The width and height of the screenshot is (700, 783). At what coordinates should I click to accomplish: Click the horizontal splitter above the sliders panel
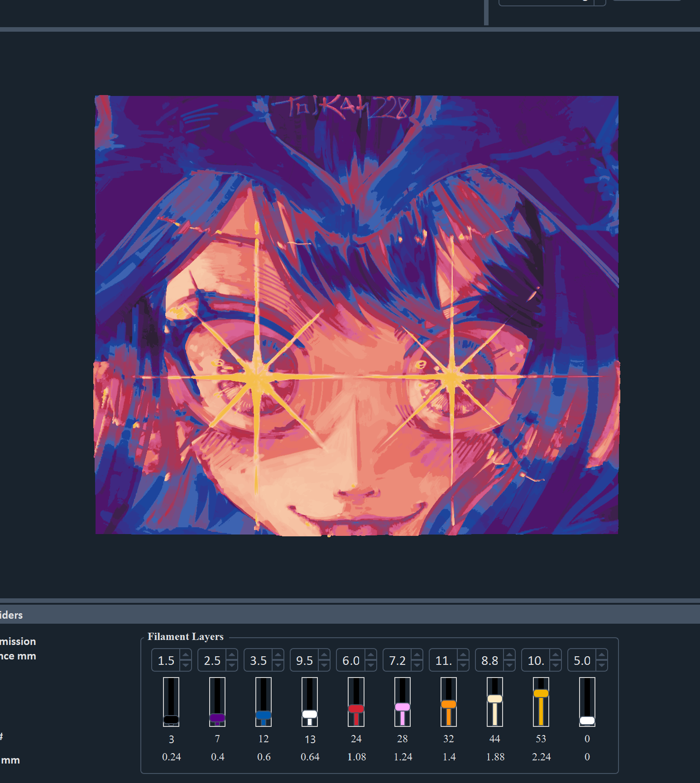pos(350,601)
